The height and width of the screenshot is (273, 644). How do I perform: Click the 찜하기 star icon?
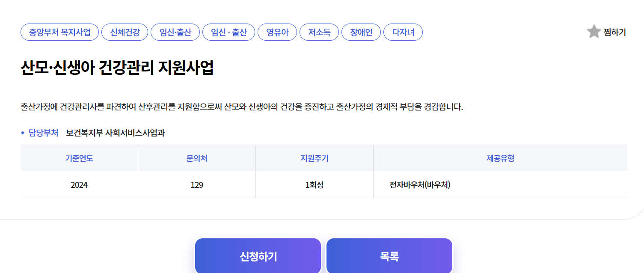(594, 32)
